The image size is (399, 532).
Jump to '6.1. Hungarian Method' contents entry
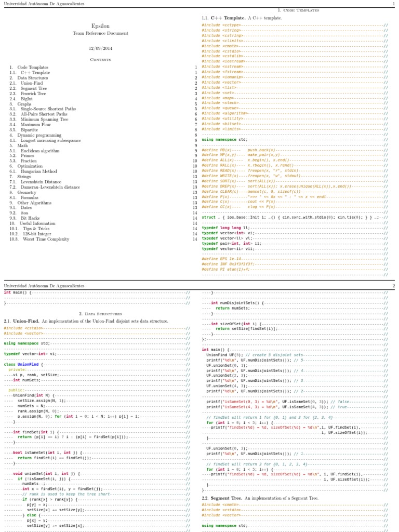click(33, 171)
